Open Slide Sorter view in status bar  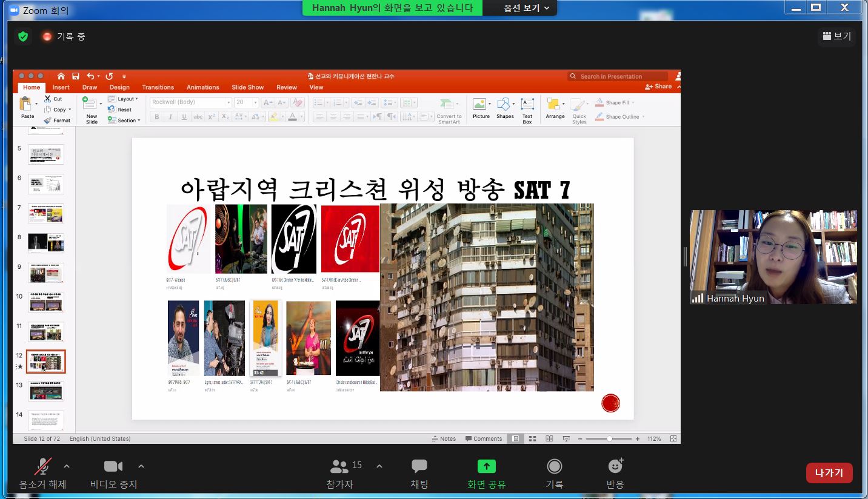point(532,438)
